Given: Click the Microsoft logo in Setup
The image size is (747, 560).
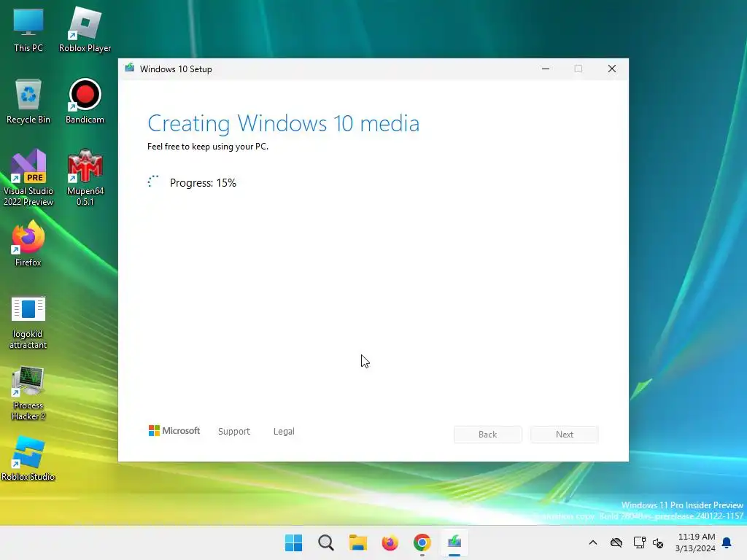Looking at the screenshot, I should click(174, 430).
